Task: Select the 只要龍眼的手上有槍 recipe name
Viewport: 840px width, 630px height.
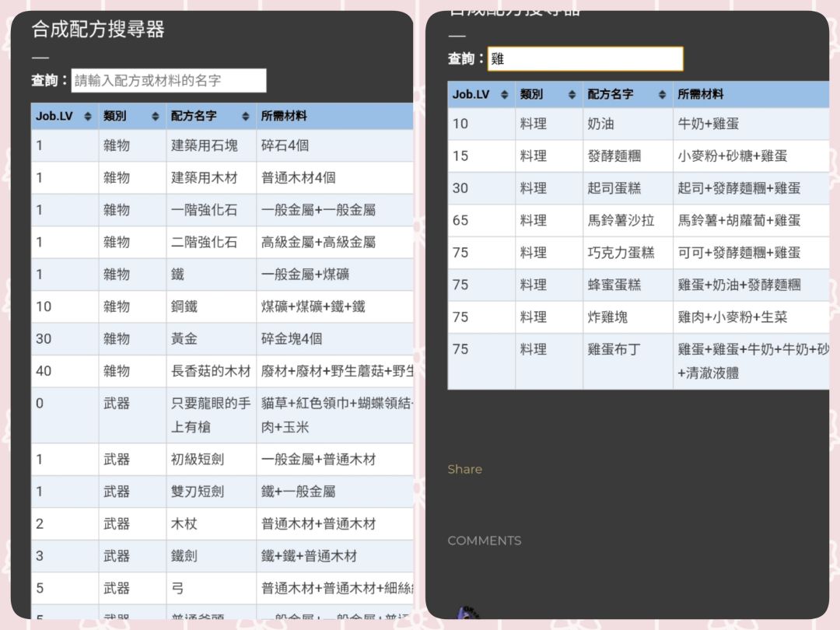Action: pos(211,415)
